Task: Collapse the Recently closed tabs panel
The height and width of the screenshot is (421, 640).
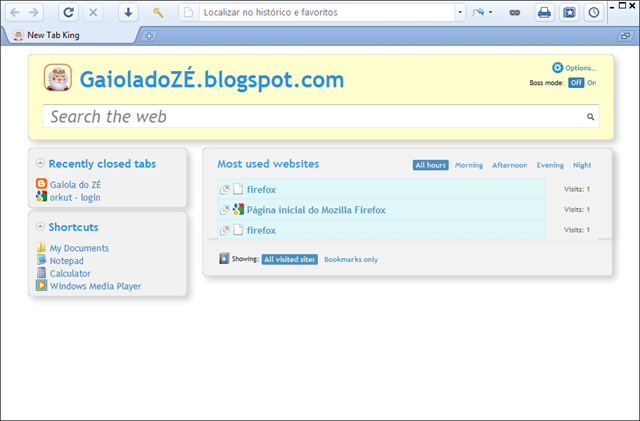Action: point(40,163)
